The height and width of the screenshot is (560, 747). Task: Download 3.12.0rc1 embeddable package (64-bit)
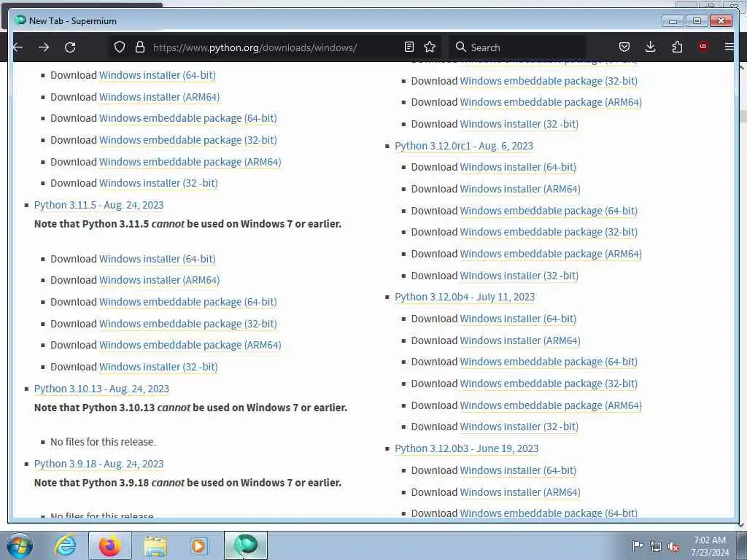tap(549, 211)
